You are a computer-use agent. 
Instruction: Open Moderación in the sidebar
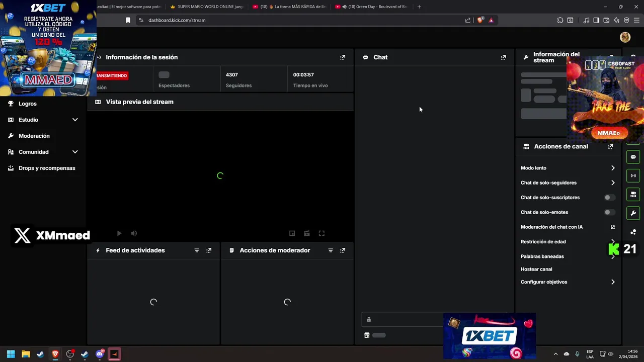click(34, 136)
